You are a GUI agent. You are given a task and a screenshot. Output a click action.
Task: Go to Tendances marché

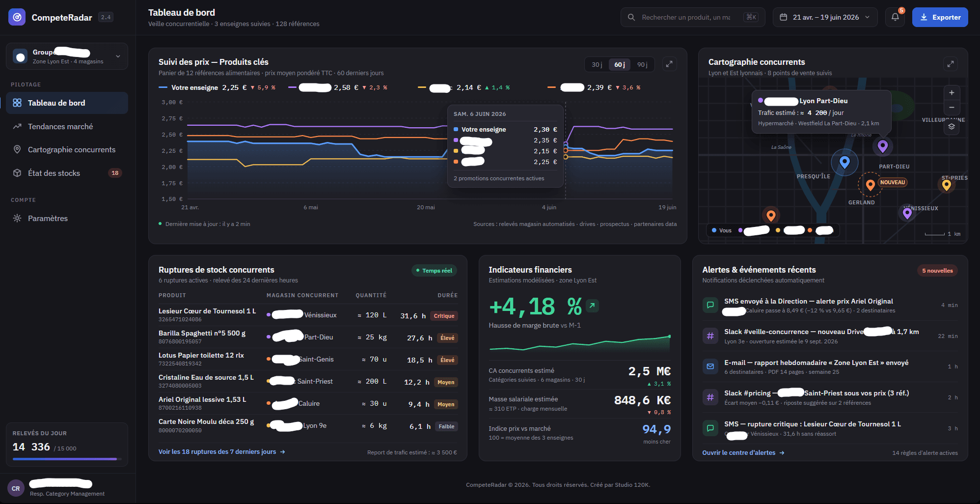67,126
